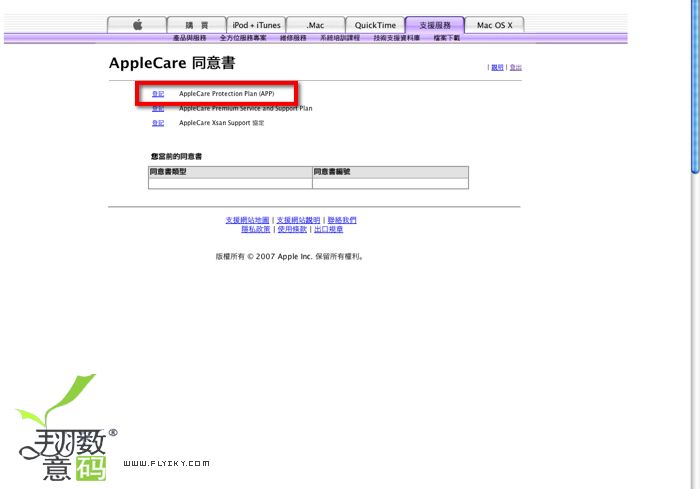The image size is (700, 489).
Task: Open the 技術支援資料庫 submenu item
Action: point(396,38)
